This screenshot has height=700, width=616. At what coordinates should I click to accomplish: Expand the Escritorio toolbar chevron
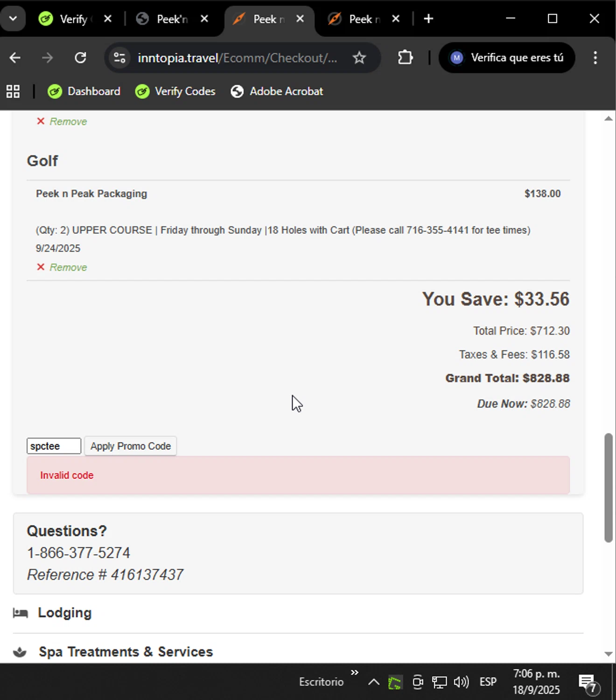click(355, 672)
